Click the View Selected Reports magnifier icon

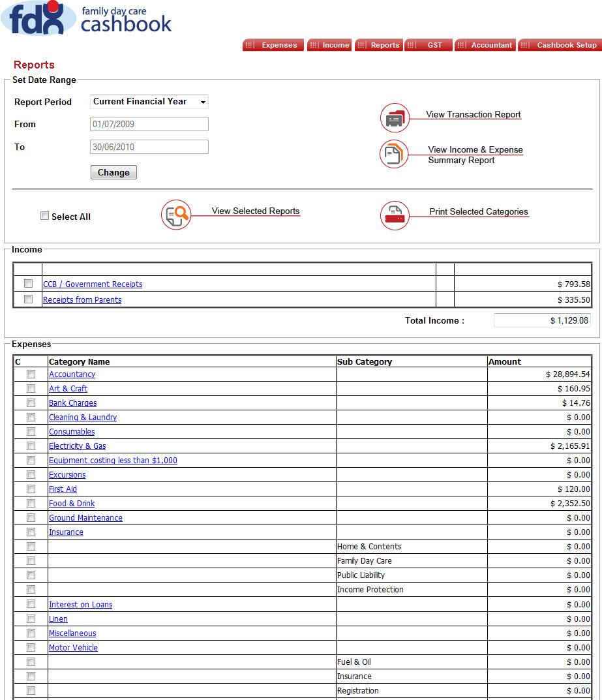(x=176, y=215)
